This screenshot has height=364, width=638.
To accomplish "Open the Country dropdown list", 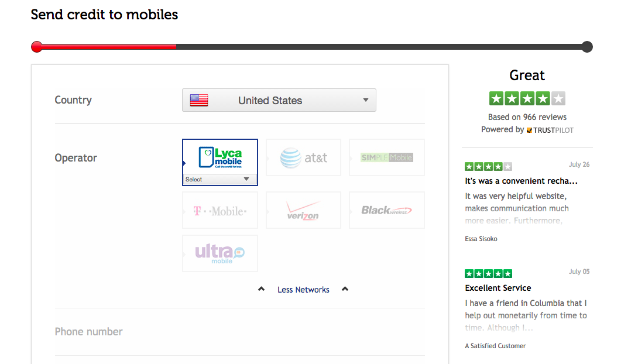I will pos(279,100).
